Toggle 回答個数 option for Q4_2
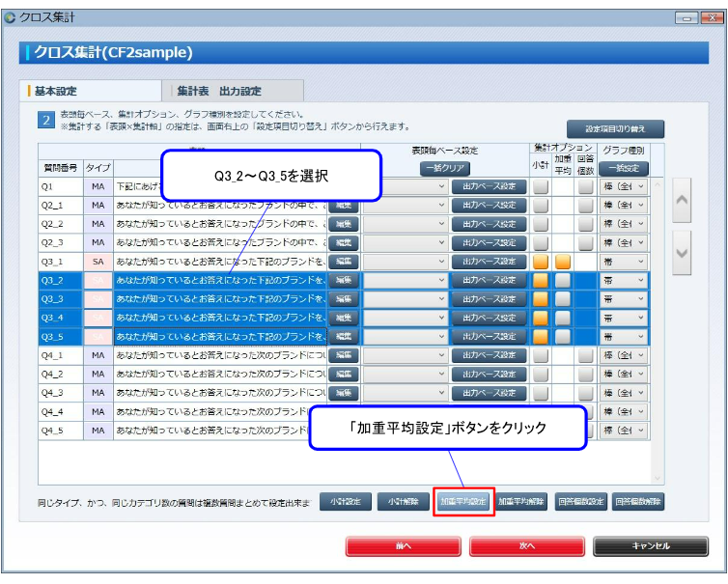The height and width of the screenshot is (584, 728). tap(585, 375)
